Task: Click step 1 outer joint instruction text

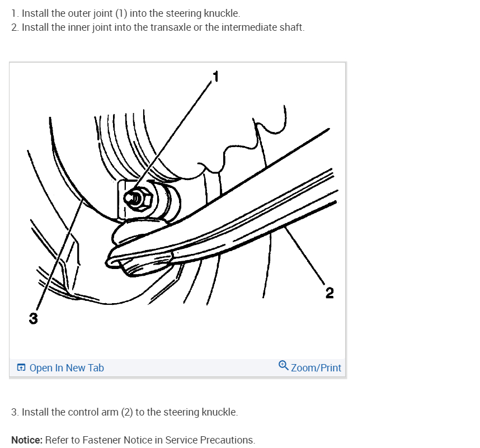Action: (126, 13)
